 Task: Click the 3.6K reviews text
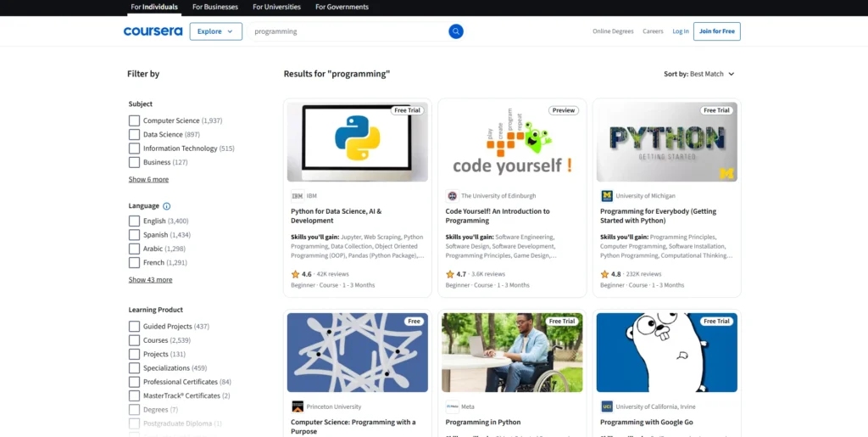tap(488, 274)
